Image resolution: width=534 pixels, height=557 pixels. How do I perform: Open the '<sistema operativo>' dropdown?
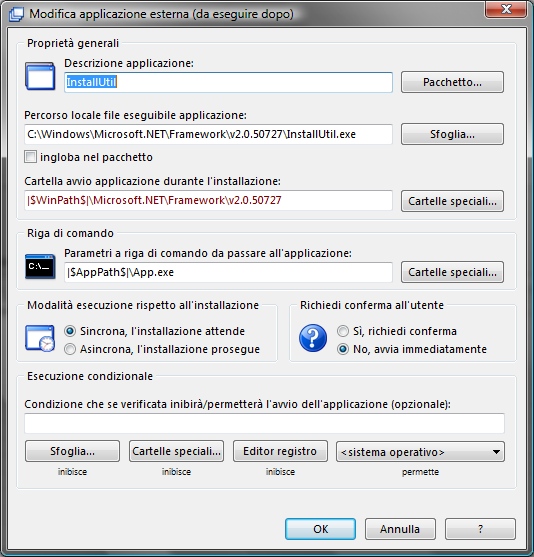(x=420, y=452)
